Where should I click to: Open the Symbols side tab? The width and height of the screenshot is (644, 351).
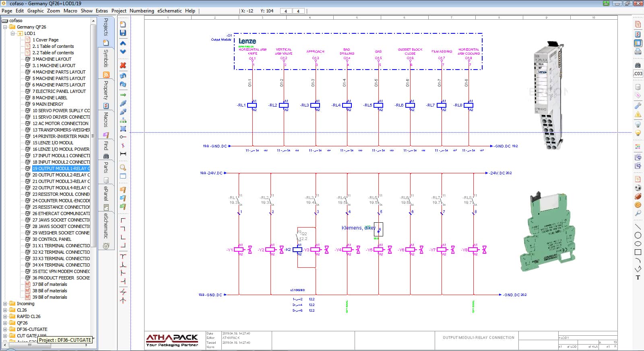coord(106,58)
